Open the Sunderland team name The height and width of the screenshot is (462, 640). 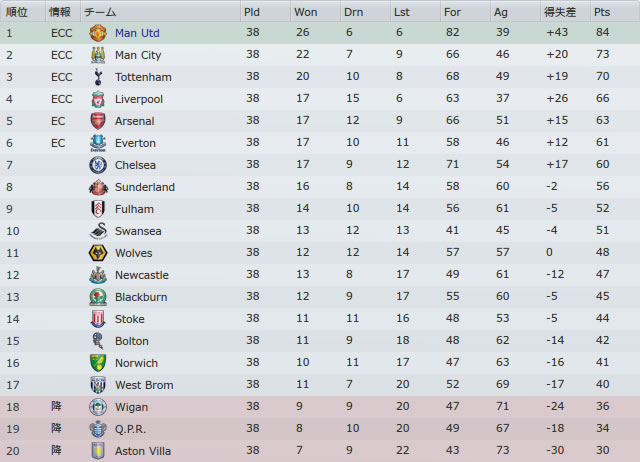(x=145, y=187)
